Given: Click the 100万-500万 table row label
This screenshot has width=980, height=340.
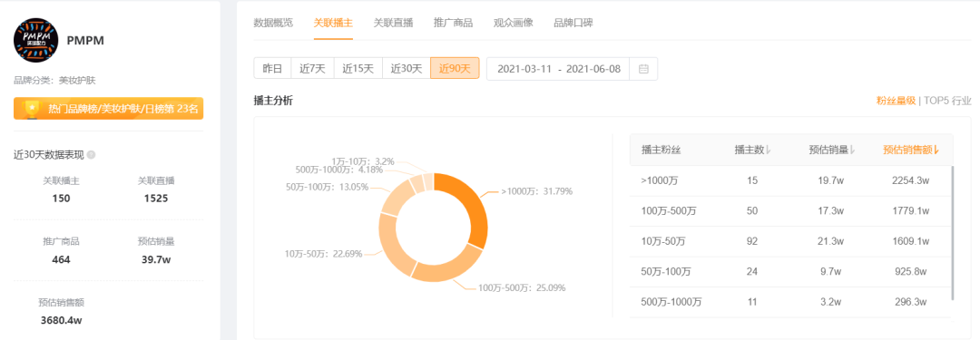Looking at the screenshot, I should [669, 210].
